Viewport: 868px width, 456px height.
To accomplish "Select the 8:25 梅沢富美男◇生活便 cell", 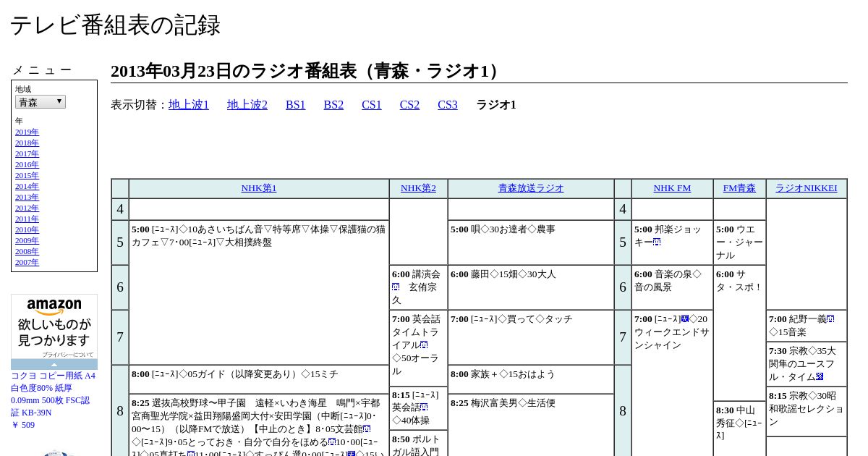I will [531, 426].
